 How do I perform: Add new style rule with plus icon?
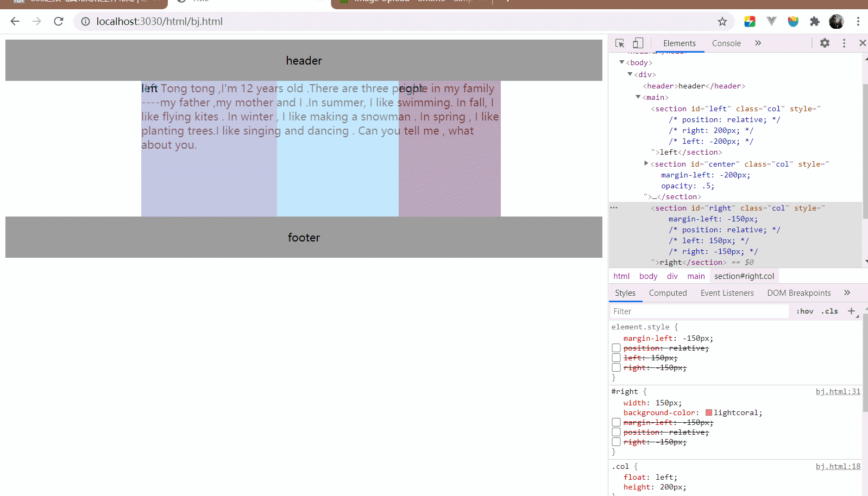(x=851, y=311)
